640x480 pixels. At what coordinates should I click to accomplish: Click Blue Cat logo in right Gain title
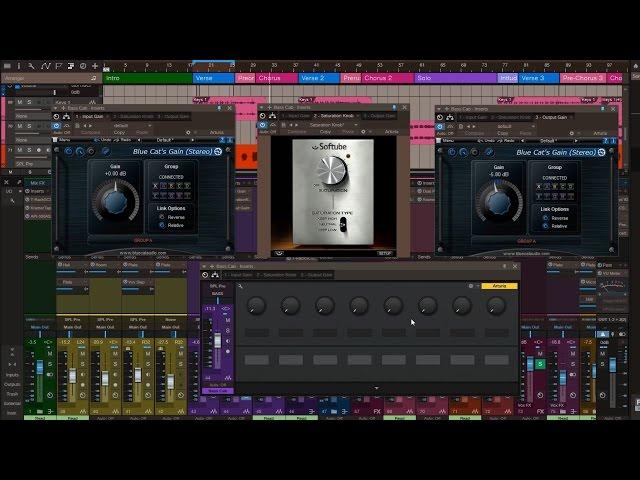(x=602, y=152)
